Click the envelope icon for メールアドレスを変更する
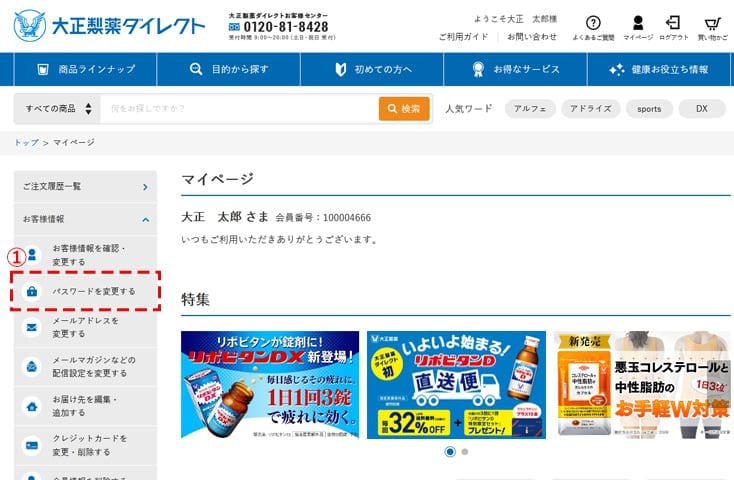Image resolution: width=734 pixels, height=480 pixels. tap(32, 327)
